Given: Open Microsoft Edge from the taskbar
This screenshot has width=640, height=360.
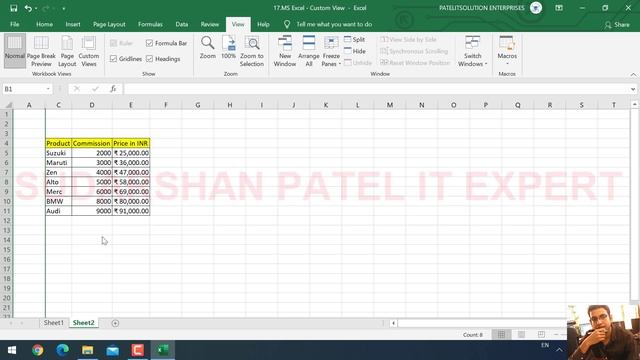Looking at the screenshot, I should 62,350.
